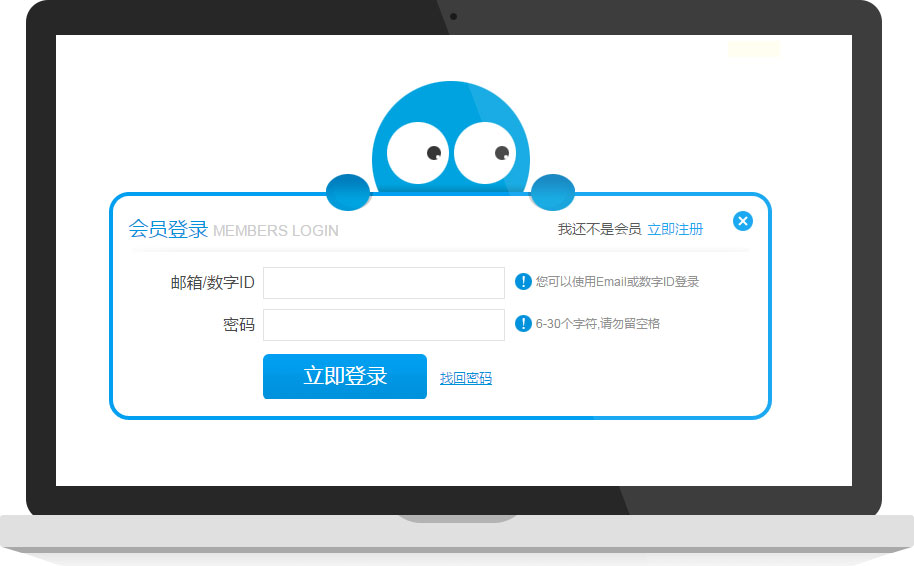Focus the 密码 password input field
914x566 pixels.
coord(384,325)
